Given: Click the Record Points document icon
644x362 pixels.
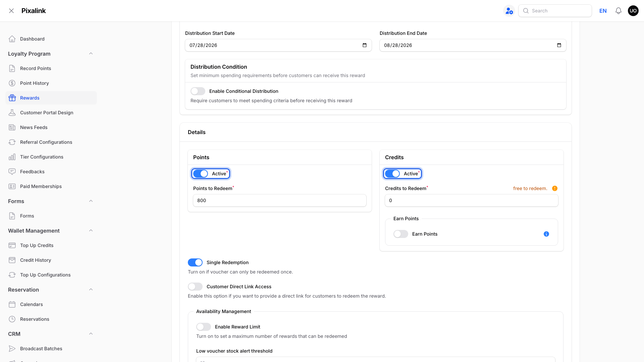Looking at the screenshot, I should pos(12,68).
